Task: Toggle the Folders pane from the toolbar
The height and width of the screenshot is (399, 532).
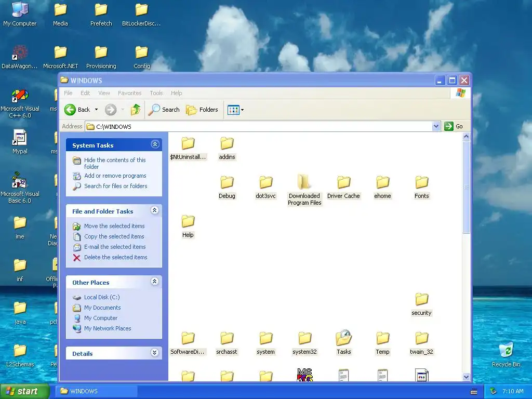Action: point(202,110)
